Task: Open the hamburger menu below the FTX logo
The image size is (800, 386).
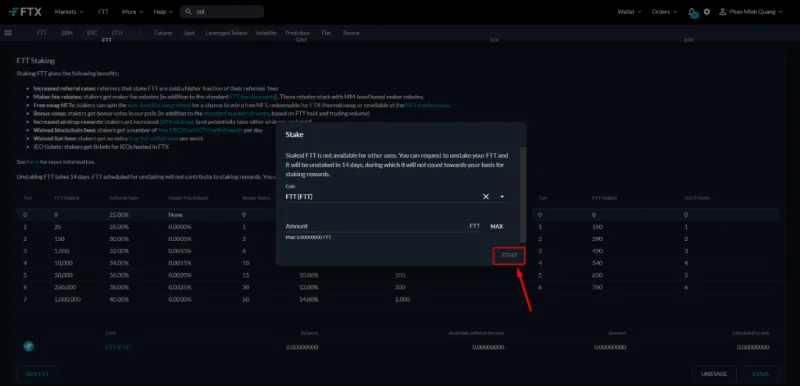Action: [8, 33]
